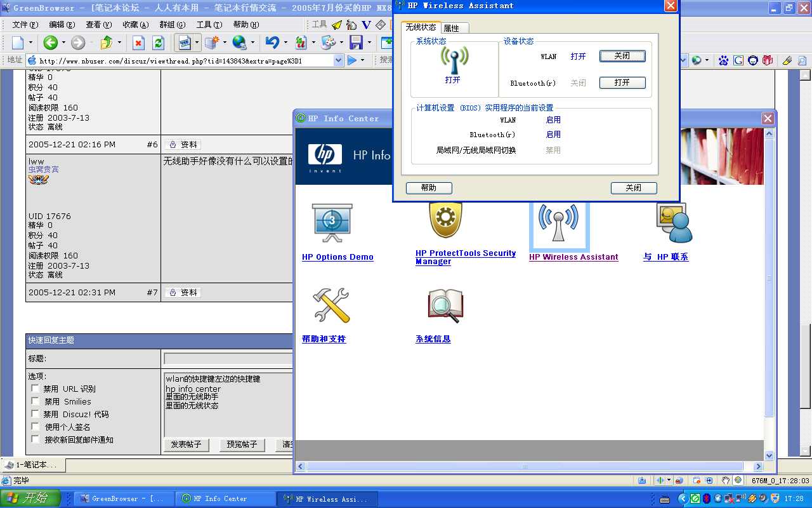This screenshot has height=508, width=812.
Task: Click the new blank page icon
Action: click(x=18, y=43)
